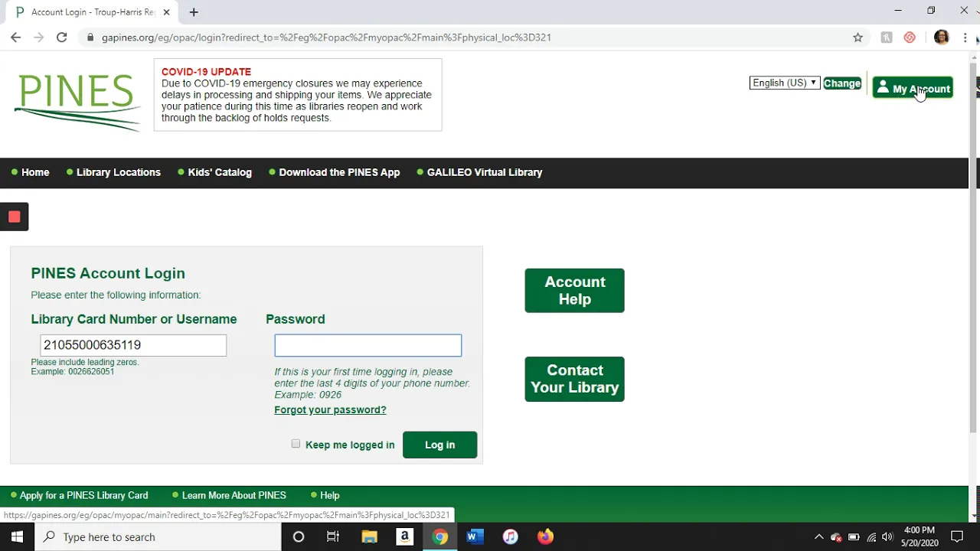
Task: Click the My Account button
Action: pos(913,88)
